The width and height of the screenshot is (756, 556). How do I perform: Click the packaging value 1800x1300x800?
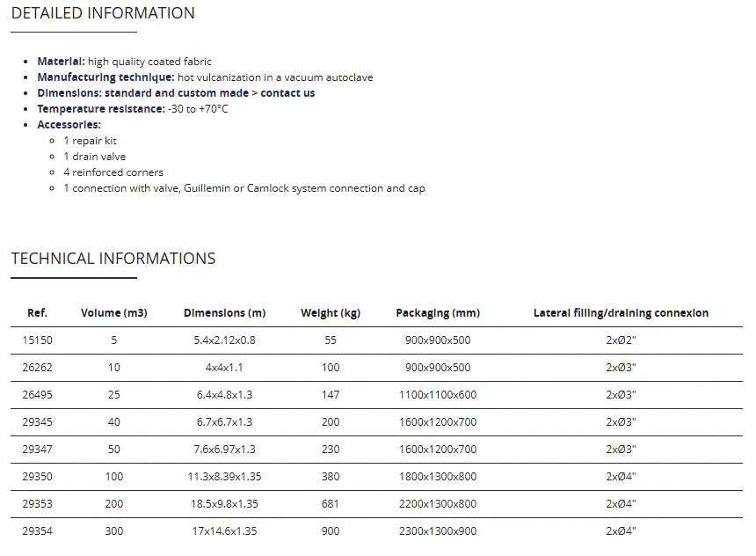coord(438,477)
